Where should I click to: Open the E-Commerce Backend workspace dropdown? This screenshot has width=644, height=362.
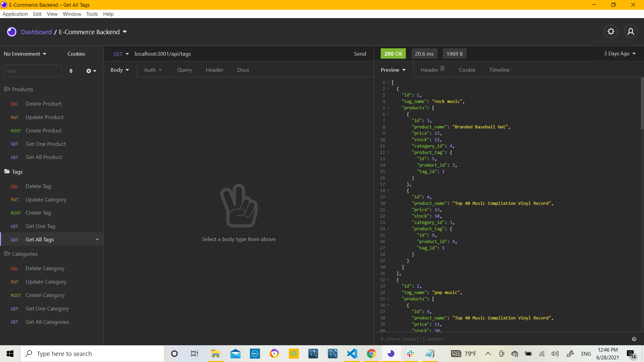93,32
